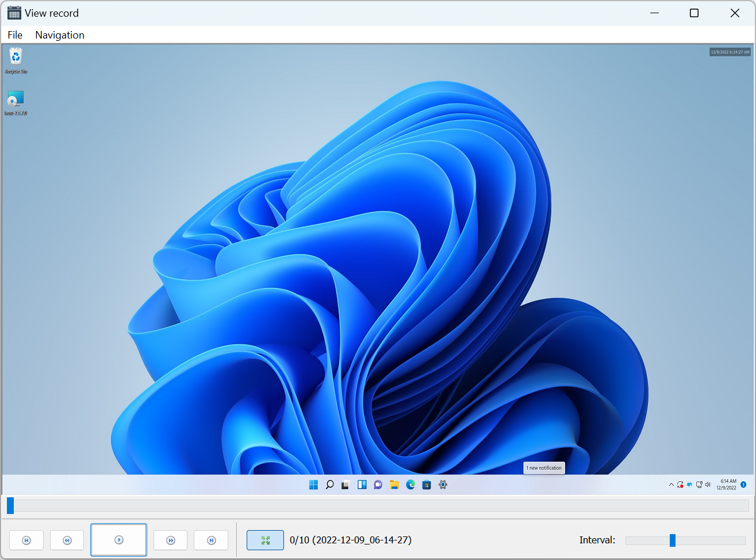The image size is (756, 560).
Task: Open the Navigation menu
Action: pos(60,35)
